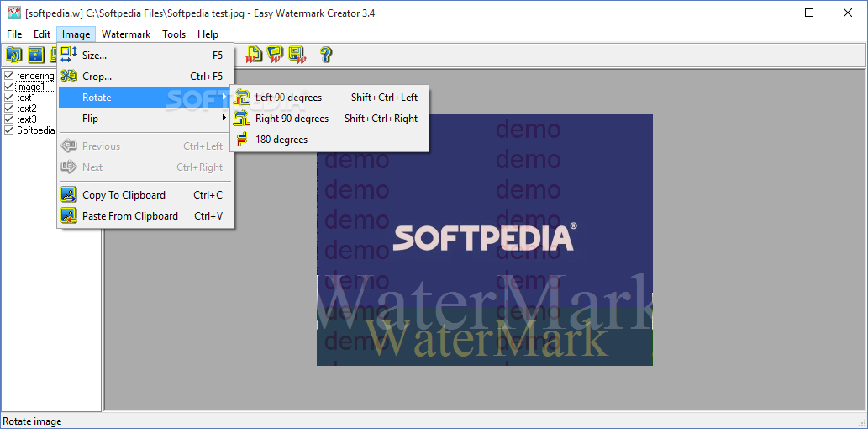Close the open Image menu

click(x=76, y=34)
